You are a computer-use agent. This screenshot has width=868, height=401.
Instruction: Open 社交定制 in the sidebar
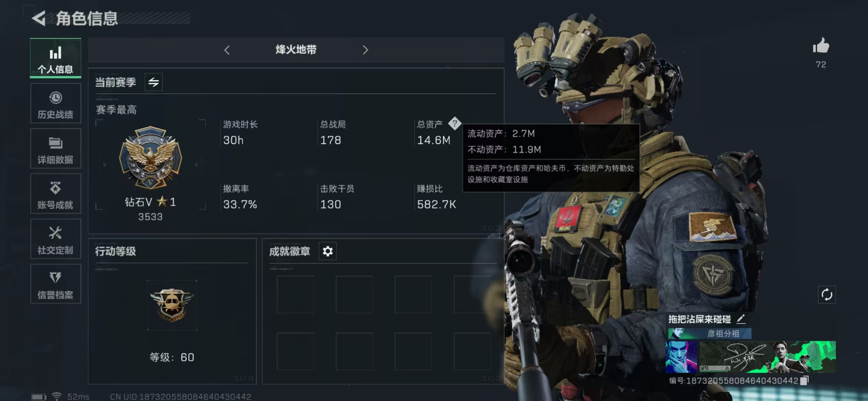coord(56,239)
